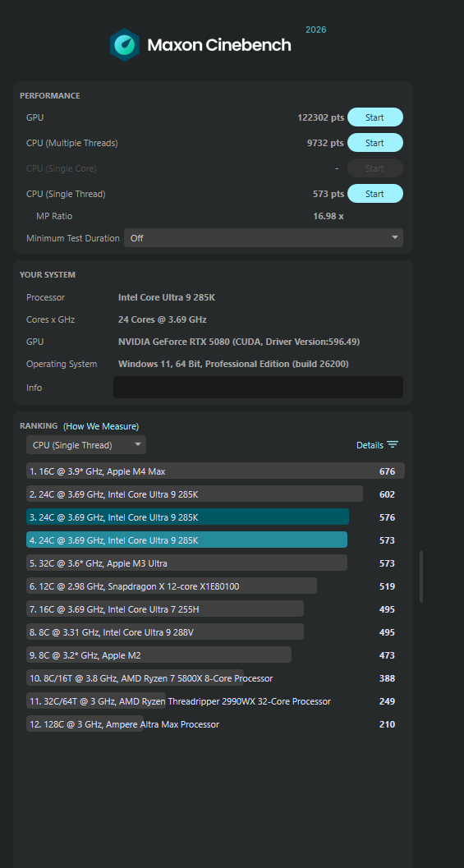This screenshot has width=464, height=868.
Task: Select the Apple M4 Max ranking entry
Action: [215, 471]
